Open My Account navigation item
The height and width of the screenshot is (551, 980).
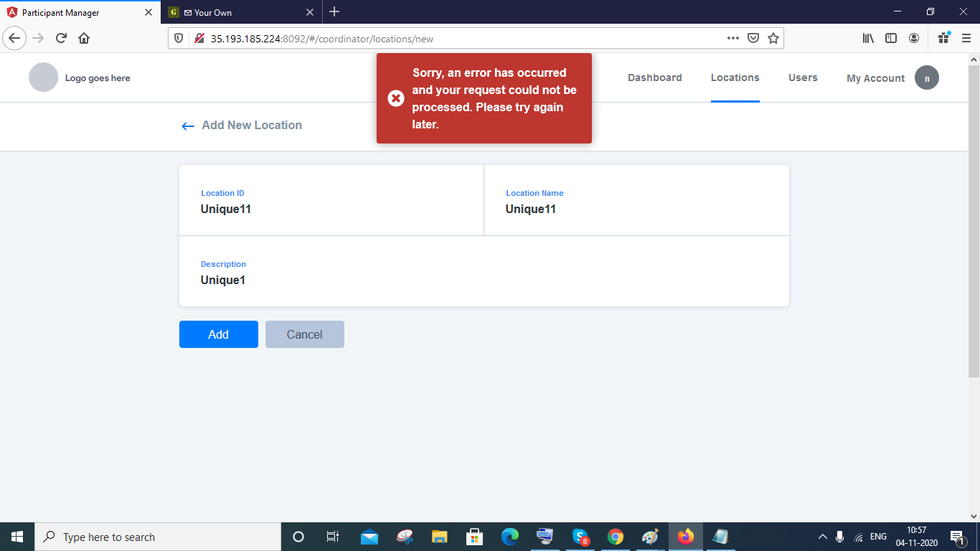pyautogui.click(x=875, y=78)
